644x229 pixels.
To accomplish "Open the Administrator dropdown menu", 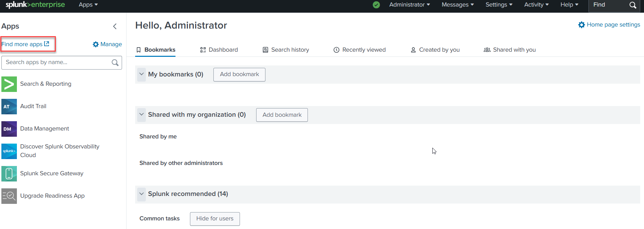I will [409, 5].
